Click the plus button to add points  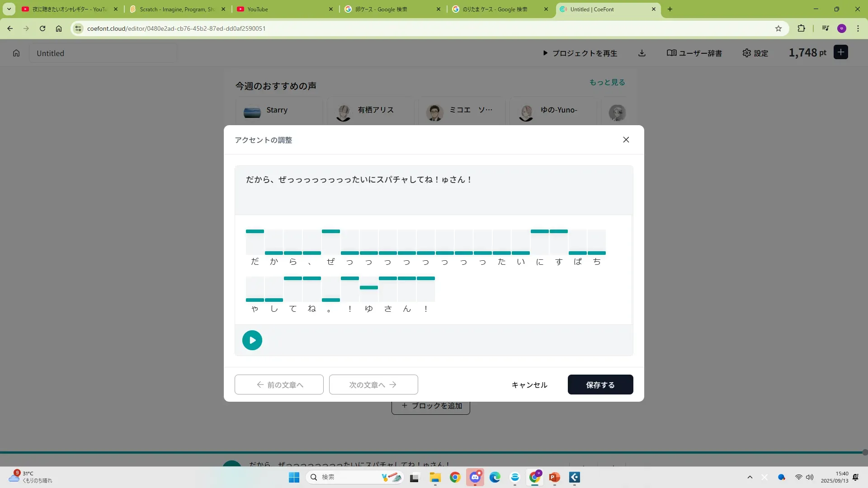840,52
